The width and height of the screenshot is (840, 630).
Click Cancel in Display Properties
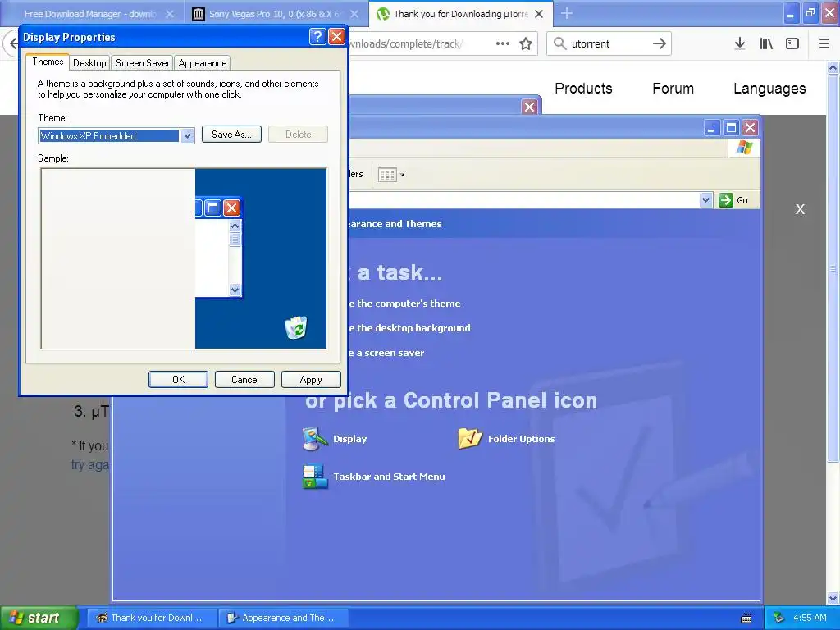tap(244, 379)
